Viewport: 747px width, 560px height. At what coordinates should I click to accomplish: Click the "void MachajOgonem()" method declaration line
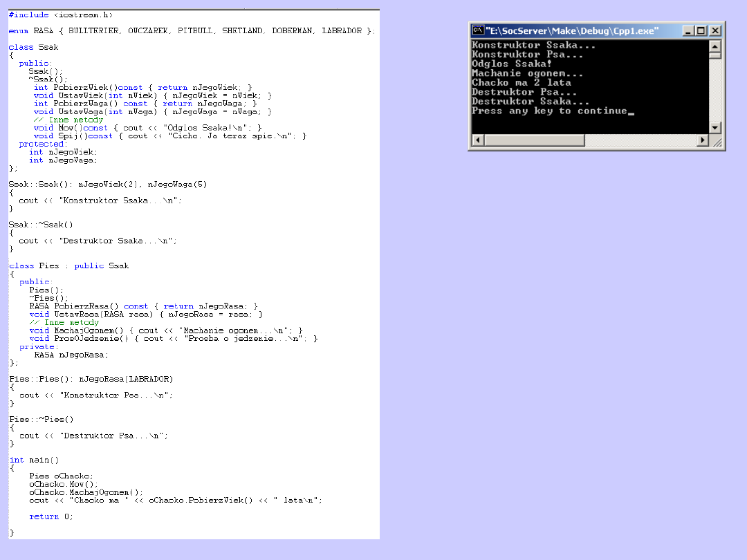point(166,330)
